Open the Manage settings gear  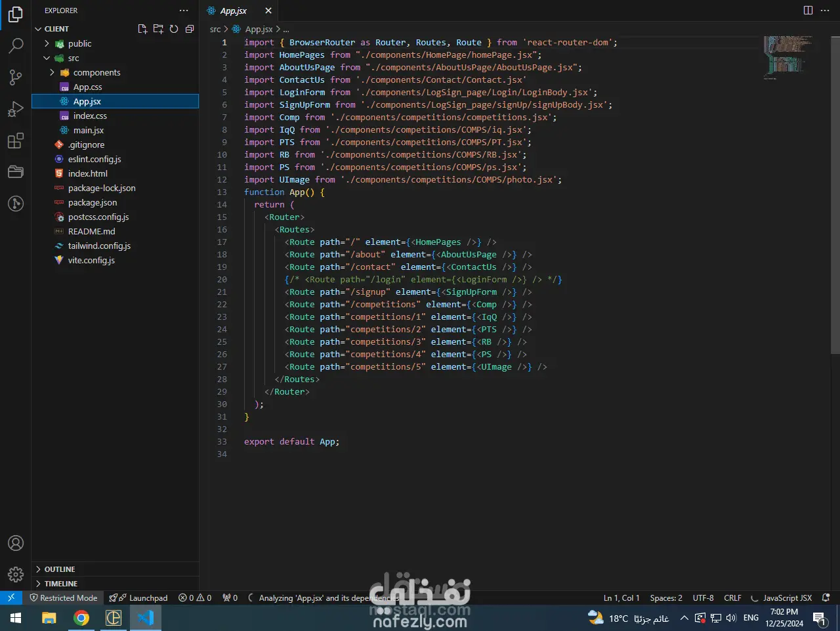[x=16, y=575]
